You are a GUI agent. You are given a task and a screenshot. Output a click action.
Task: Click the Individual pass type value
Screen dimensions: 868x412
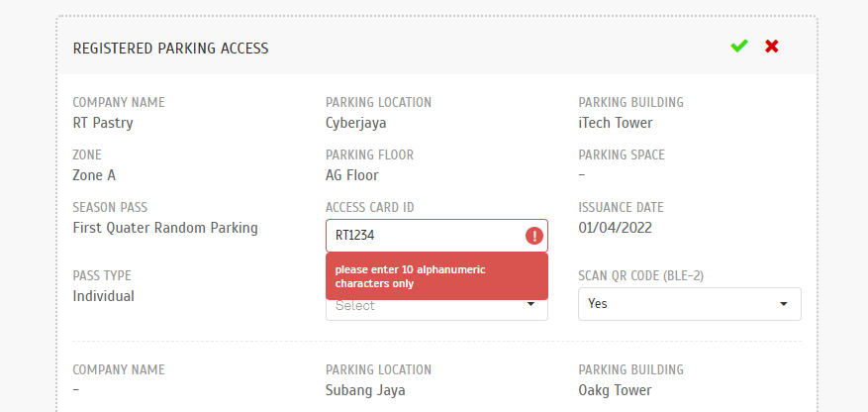[104, 296]
